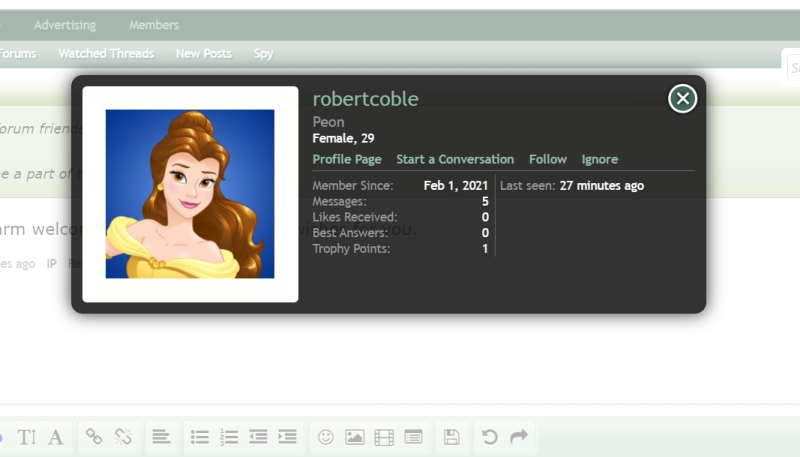
Task: Go to the Forums tab
Action: [18, 54]
